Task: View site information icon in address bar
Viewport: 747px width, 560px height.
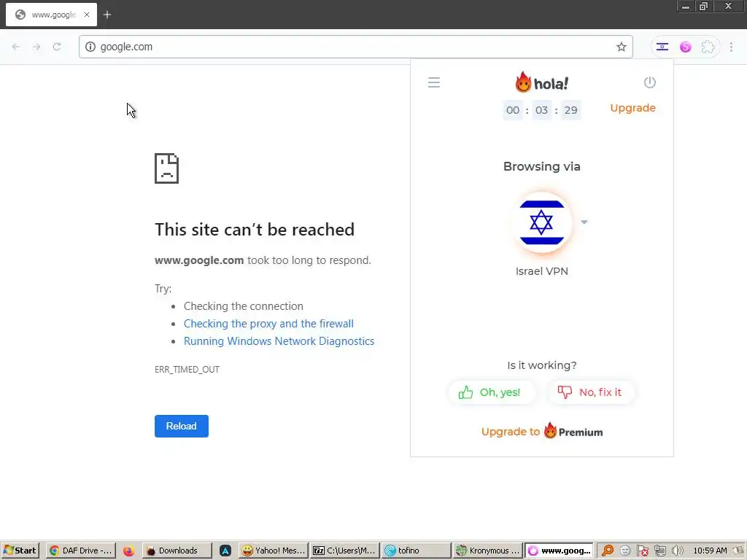Action: [x=90, y=47]
